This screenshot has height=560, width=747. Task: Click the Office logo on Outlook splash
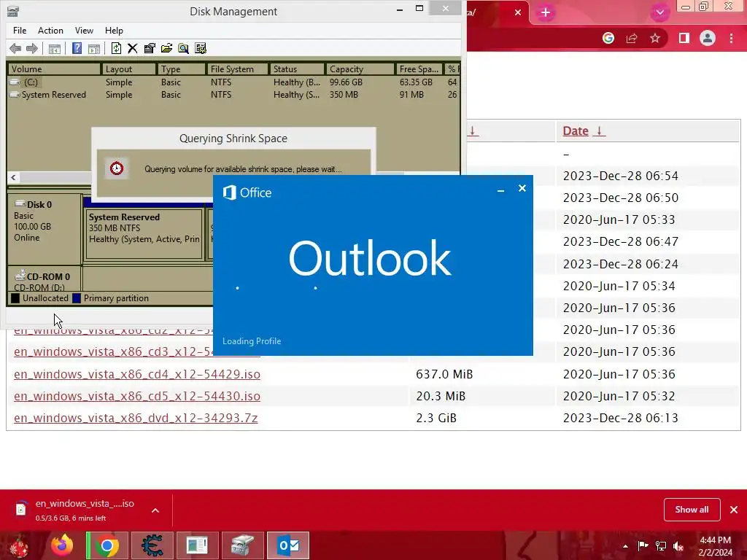point(247,192)
